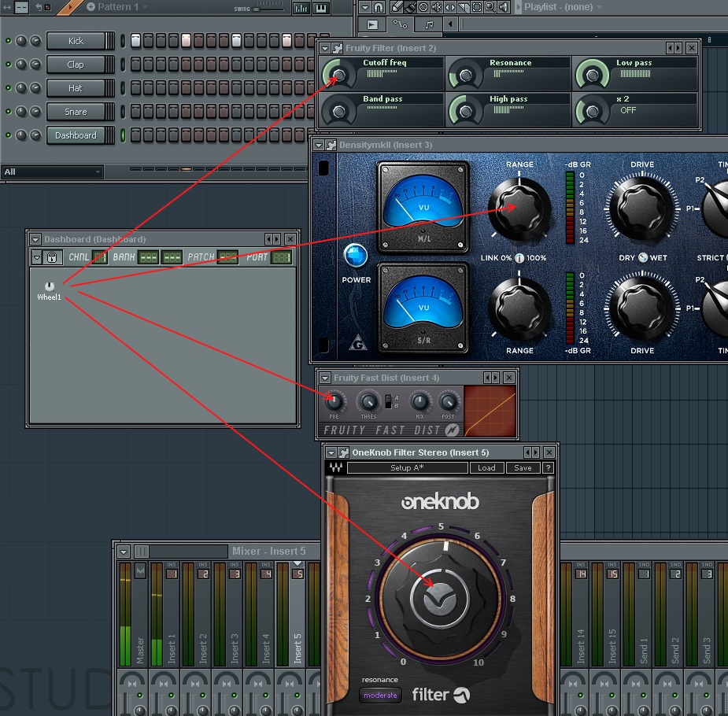
Task: Click the Load button in OneKnob Filter
Action: (x=486, y=468)
